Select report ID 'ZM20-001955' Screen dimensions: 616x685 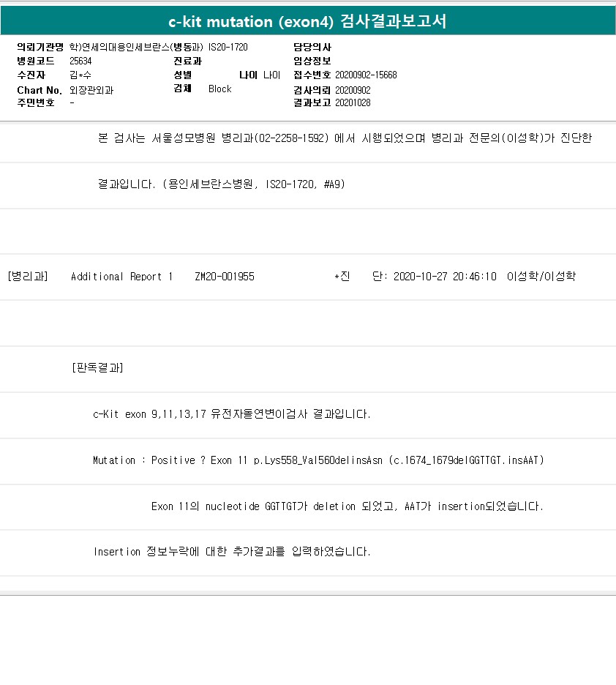[x=225, y=277]
